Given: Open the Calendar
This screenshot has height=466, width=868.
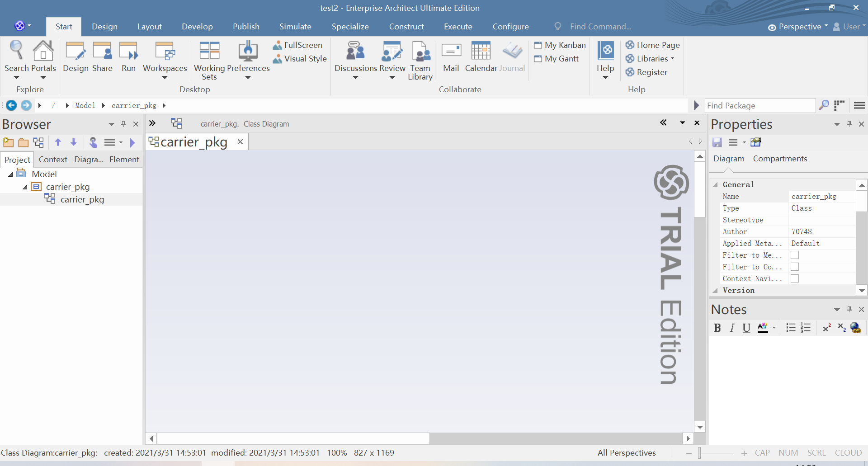Looking at the screenshot, I should point(481,56).
